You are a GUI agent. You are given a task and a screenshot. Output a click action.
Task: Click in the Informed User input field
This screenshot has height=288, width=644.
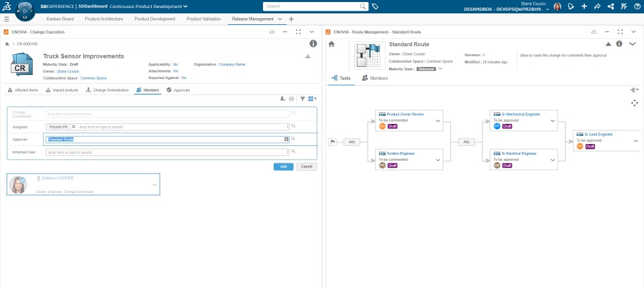tap(168, 152)
